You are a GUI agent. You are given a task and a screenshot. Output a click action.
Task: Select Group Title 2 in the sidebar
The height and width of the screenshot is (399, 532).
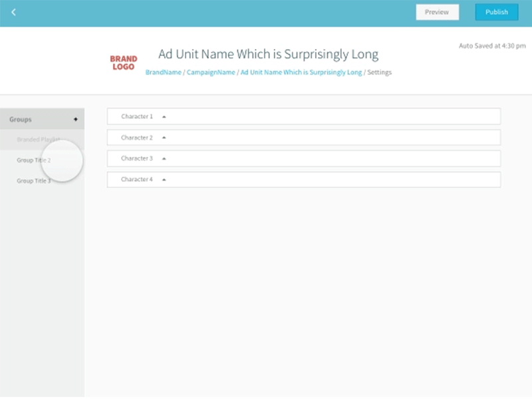click(31, 159)
